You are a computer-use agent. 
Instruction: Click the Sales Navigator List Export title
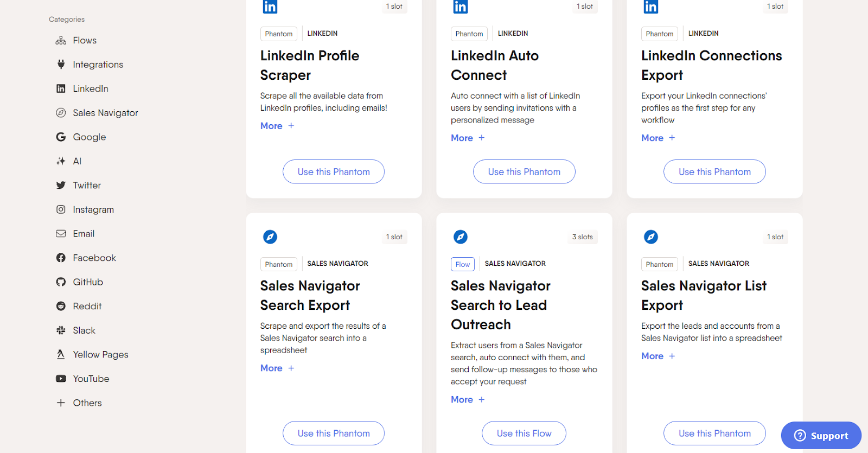[x=704, y=296]
